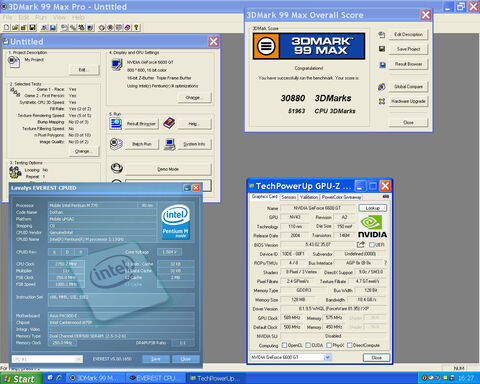Screen dimensions: 480x384
Task: Click the 30880 3DMarks score text
Action: coord(316,98)
